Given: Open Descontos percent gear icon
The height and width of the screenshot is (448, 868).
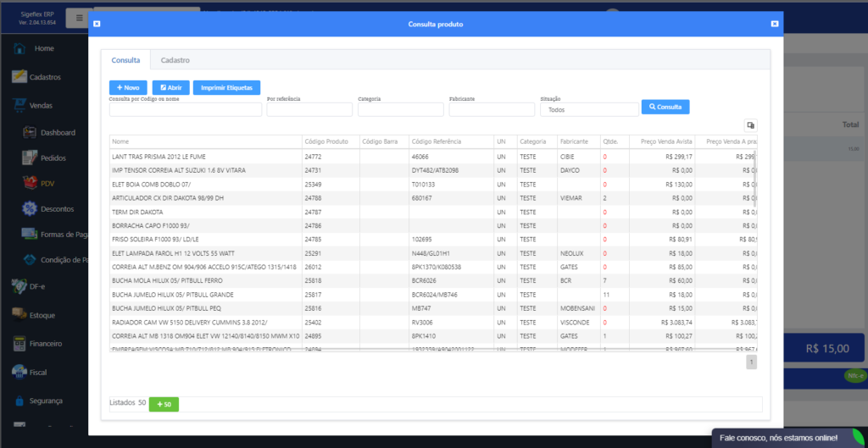Looking at the screenshot, I should point(30,208).
